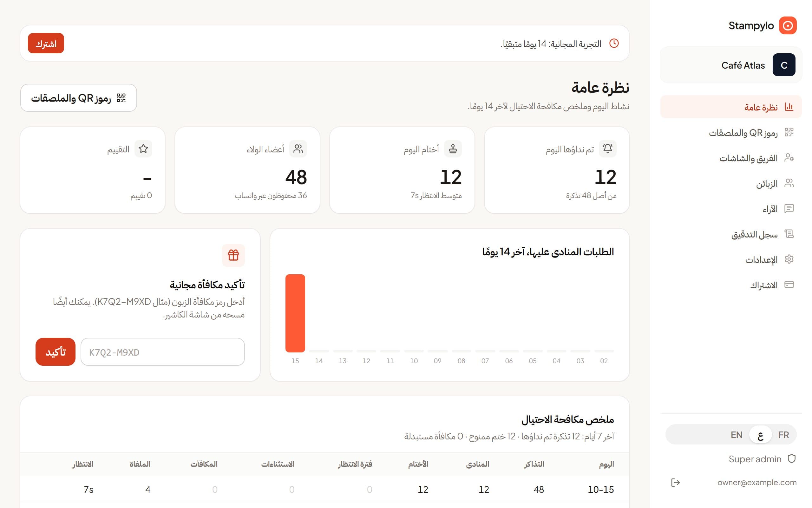Click the Café Atlas avatar letter C
Image resolution: width=812 pixels, height=508 pixels.
(x=784, y=65)
